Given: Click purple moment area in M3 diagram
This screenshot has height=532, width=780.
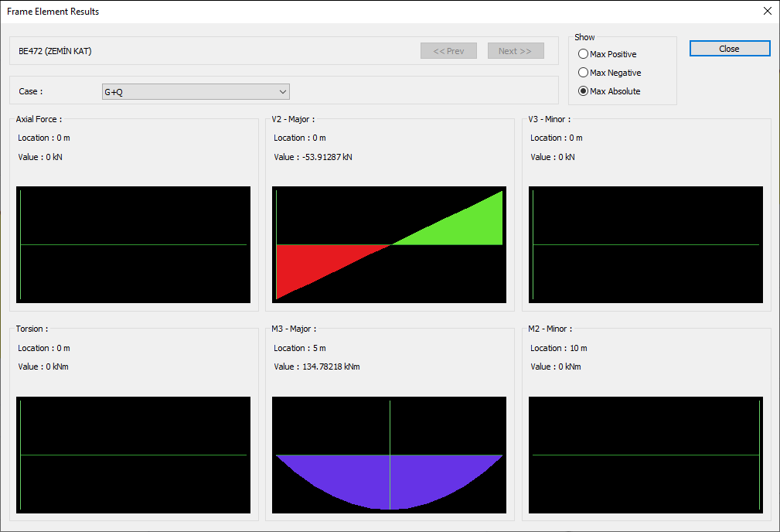Looking at the screenshot, I should pyautogui.click(x=348, y=479).
